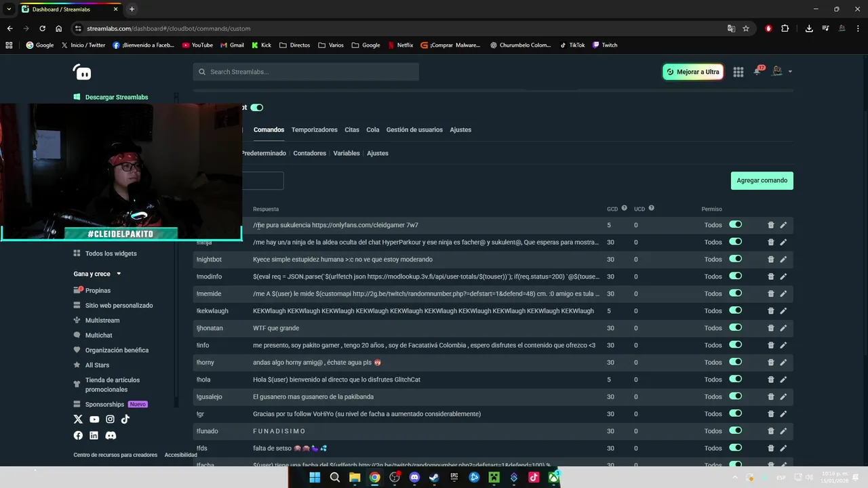This screenshot has width=868, height=488.
Task: Open the profile avatar dropdown
Action: click(782, 71)
